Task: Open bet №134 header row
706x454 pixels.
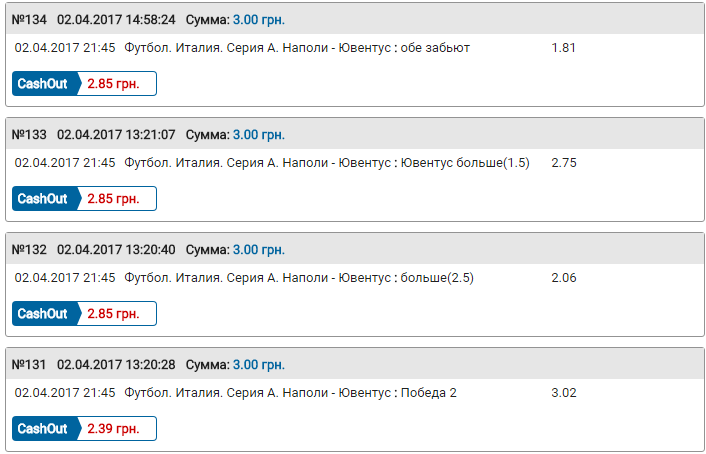Action: pos(355,19)
